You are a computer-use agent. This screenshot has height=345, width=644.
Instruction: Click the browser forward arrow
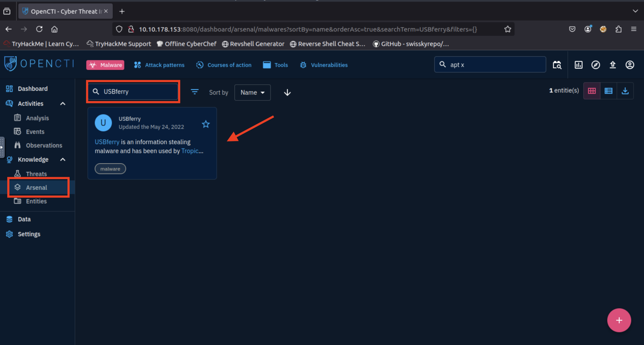pyautogui.click(x=24, y=29)
